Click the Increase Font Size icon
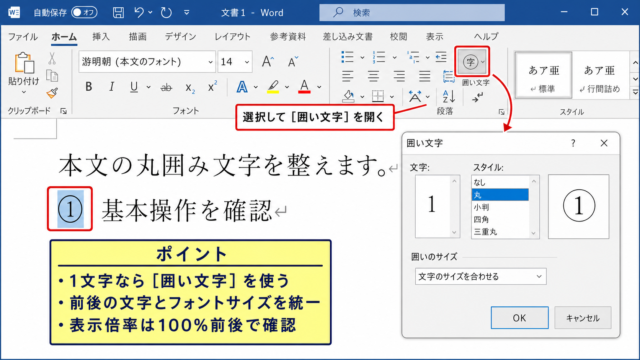 point(268,62)
